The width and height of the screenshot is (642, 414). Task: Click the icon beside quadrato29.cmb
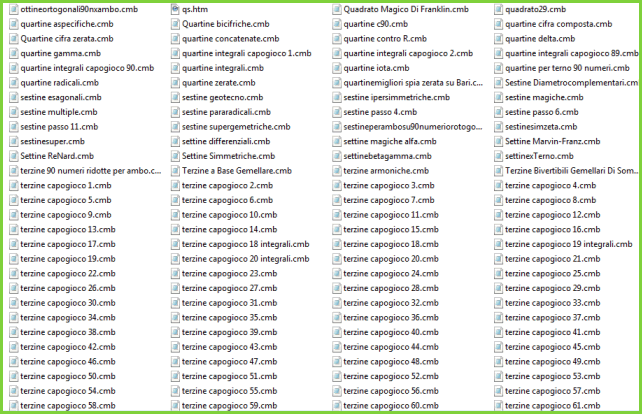pos(497,9)
